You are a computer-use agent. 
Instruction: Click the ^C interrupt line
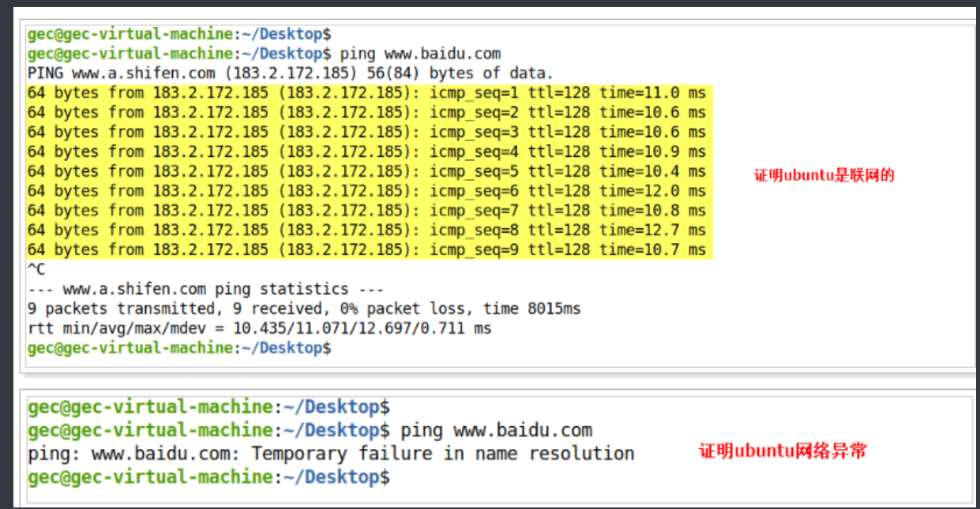(36, 269)
